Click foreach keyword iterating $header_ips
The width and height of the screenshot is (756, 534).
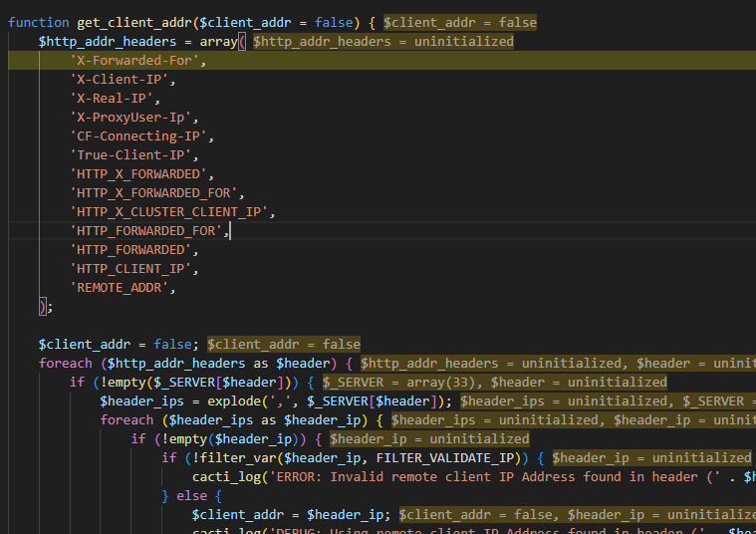tap(126, 420)
